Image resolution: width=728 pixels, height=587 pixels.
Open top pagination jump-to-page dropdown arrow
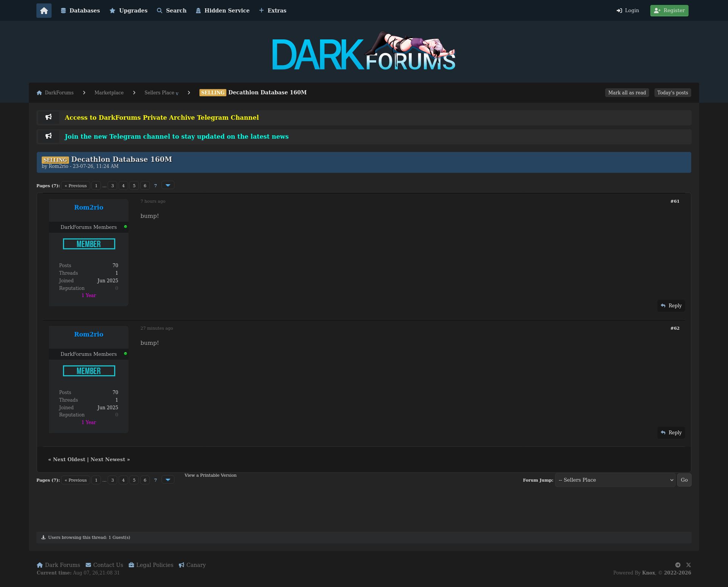coord(168,185)
